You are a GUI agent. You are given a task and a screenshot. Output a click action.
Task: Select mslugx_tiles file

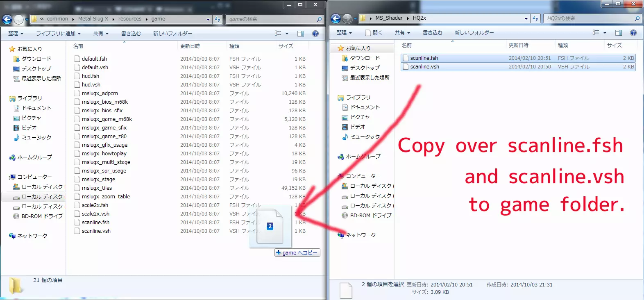click(x=97, y=188)
